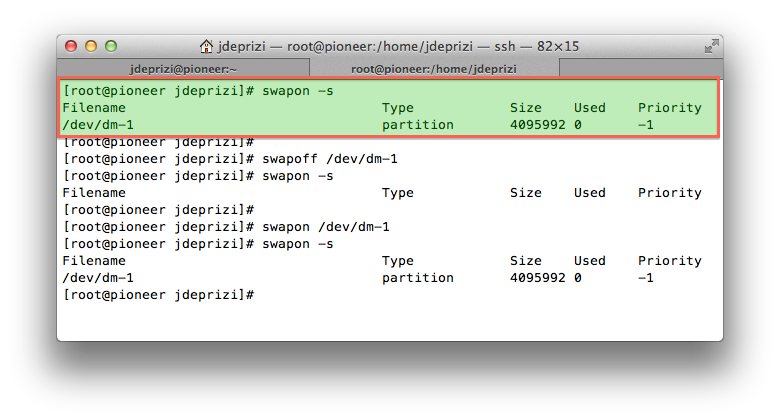Click the blank terminal area below the prompt
The height and width of the screenshot is (420, 780).
pyautogui.click(x=390, y=321)
